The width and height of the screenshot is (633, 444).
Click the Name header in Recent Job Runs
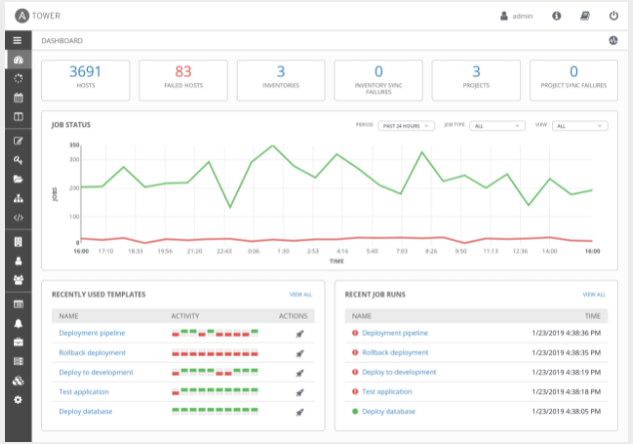pyautogui.click(x=361, y=316)
